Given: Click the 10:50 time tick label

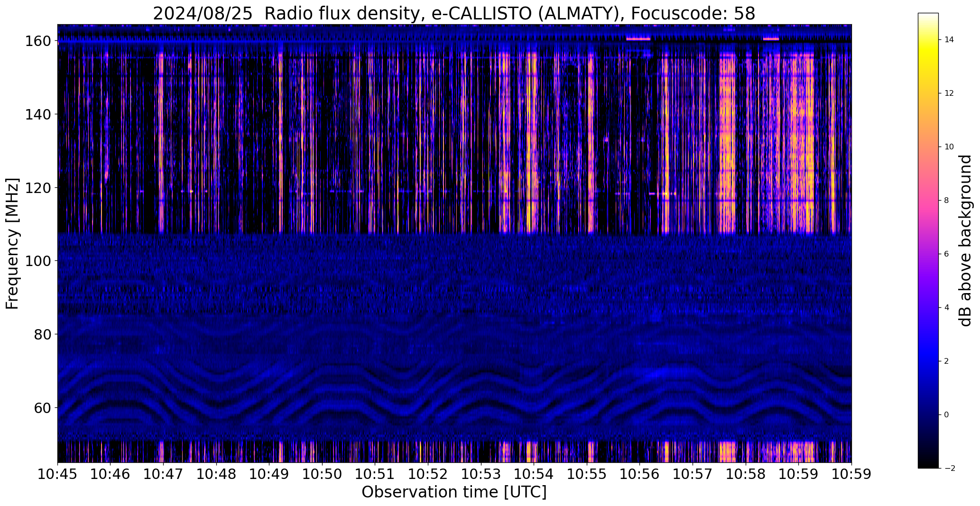Looking at the screenshot, I should [322, 474].
